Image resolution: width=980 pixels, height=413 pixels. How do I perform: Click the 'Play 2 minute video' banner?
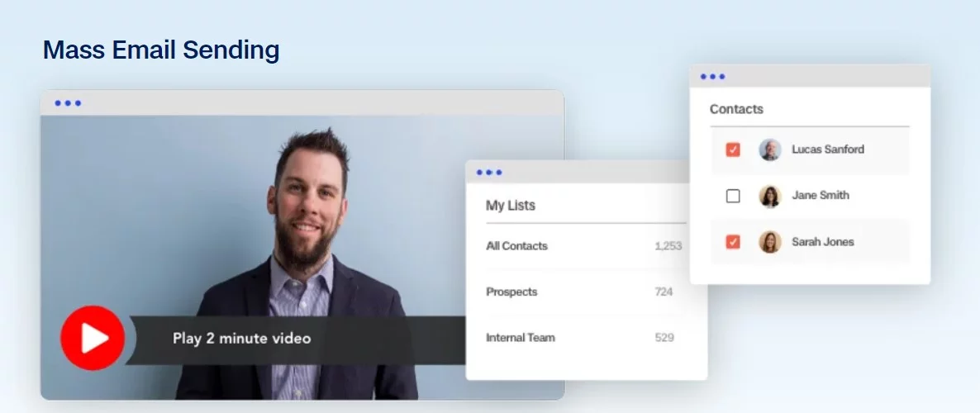[x=296, y=339]
